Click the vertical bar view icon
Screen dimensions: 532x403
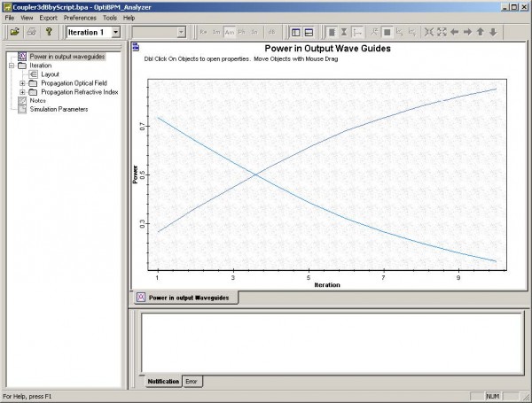point(332,32)
